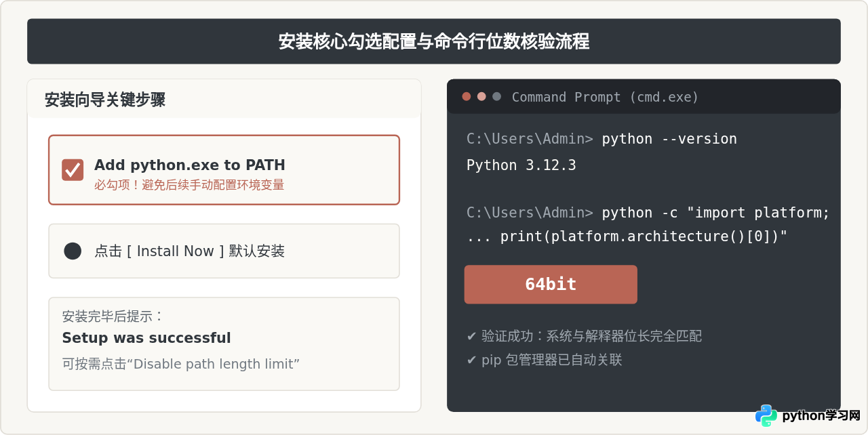Select the dark bullet beside Install Now
Viewport: 868px width, 435px height.
coord(73,251)
